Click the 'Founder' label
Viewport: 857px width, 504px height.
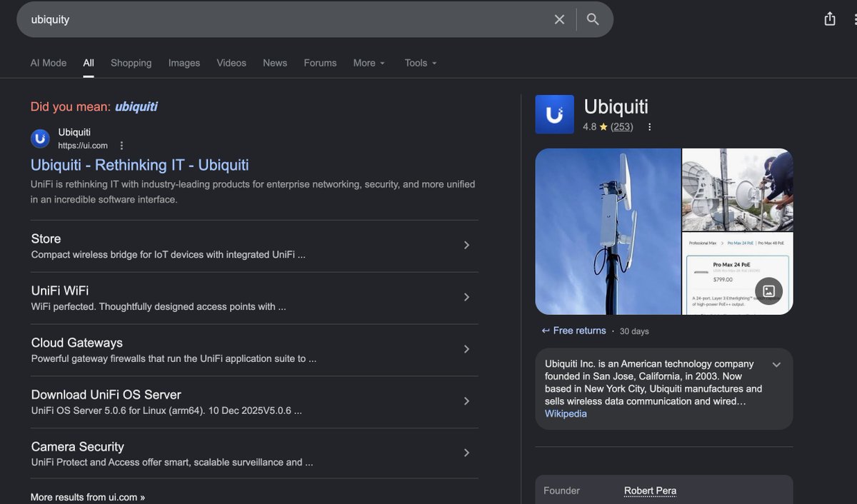[562, 490]
